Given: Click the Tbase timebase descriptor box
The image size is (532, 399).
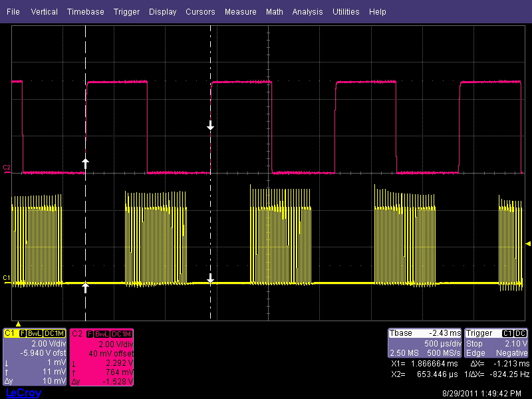Looking at the screenshot, I should pyautogui.click(x=425, y=342).
